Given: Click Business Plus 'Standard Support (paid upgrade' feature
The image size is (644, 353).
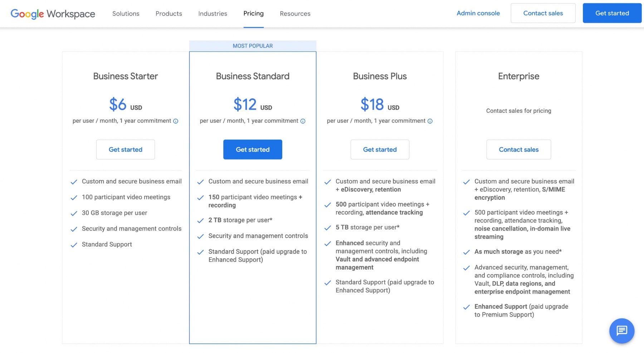Looking at the screenshot, I should pyautogui.click(x=385, y=286).
